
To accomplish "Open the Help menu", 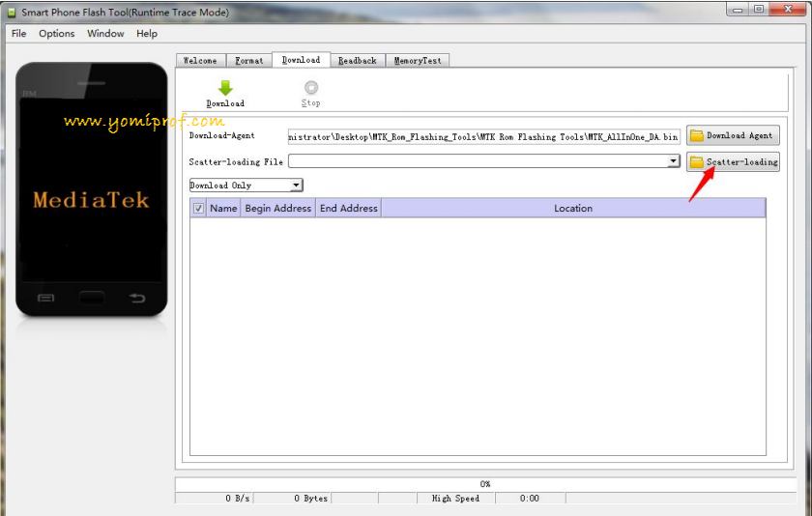I will click(147, 34).
